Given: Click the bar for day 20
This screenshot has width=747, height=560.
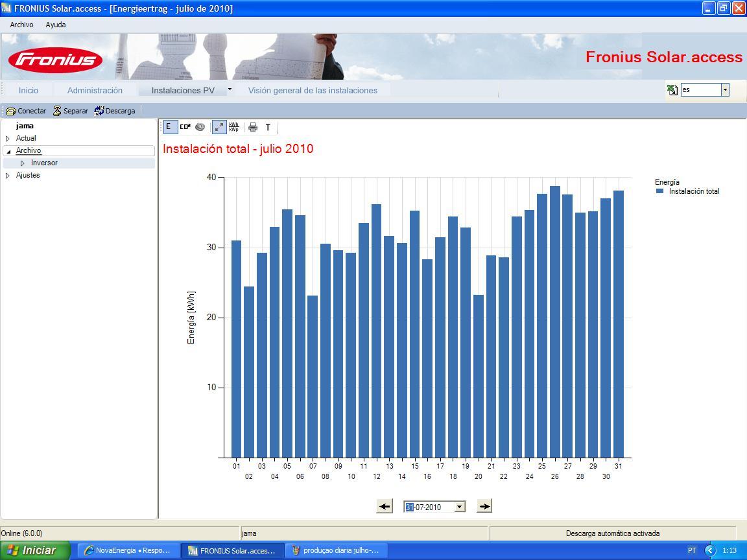Looking at the screenshot, I should tap(479, 376).
